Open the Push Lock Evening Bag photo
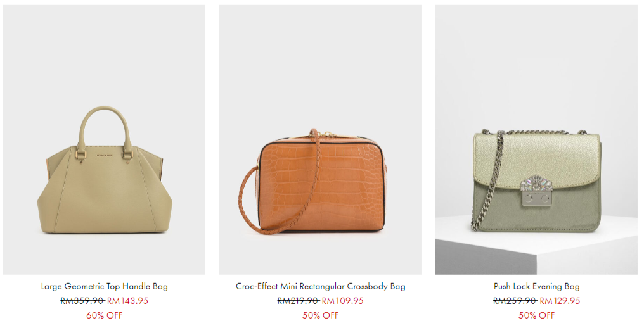644x328 pixels. click(536, 139)
